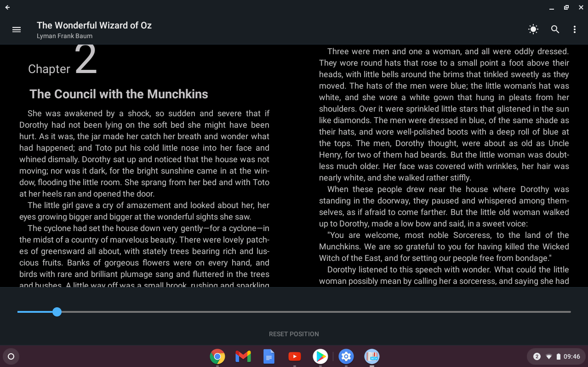This screenshot has width=588, height=367.
Task: Open YouTube from the shelf
Action: pos(295,356)
